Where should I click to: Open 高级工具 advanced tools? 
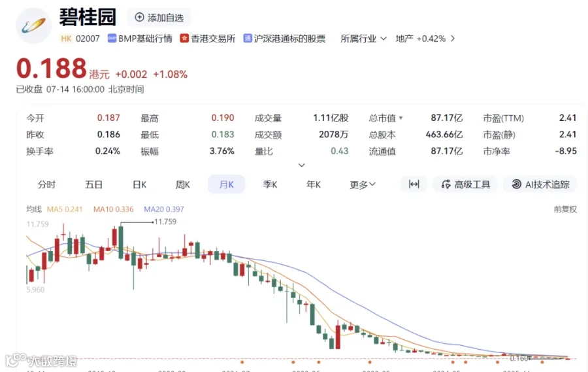point(465,184)
